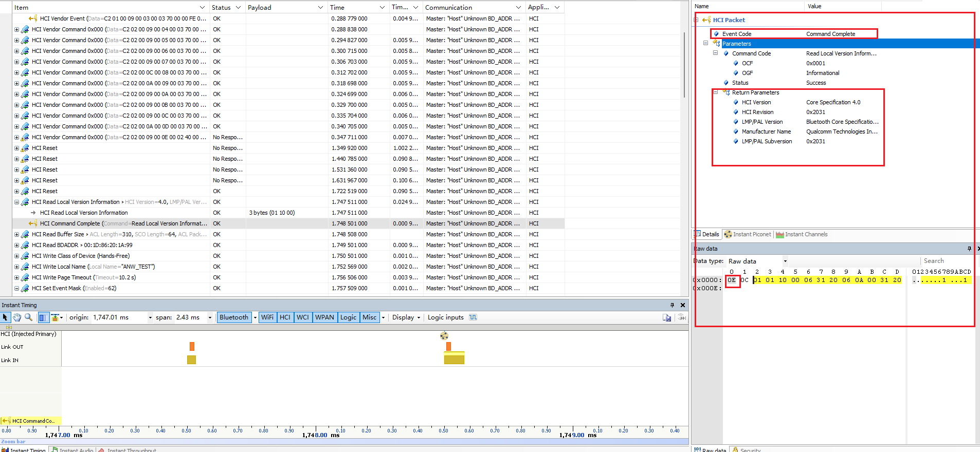Open the Instant Audio bottom tab
Screen dimensions: 980x452
(x=72, y=449)
